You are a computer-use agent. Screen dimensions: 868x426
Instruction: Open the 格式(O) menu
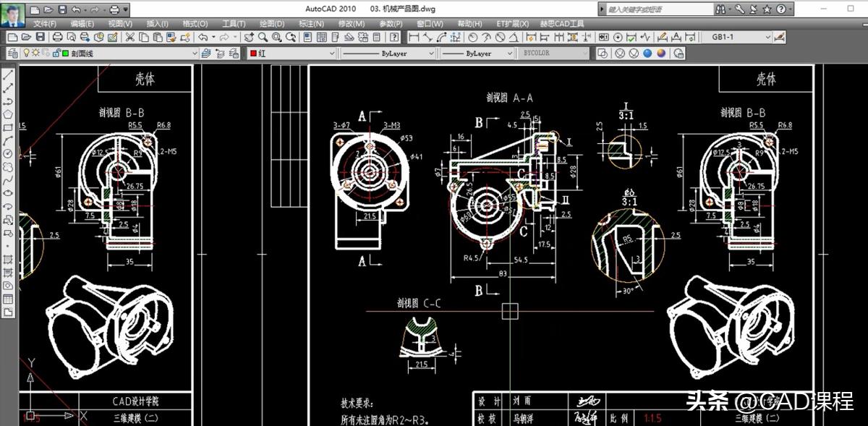coord(195,23)
